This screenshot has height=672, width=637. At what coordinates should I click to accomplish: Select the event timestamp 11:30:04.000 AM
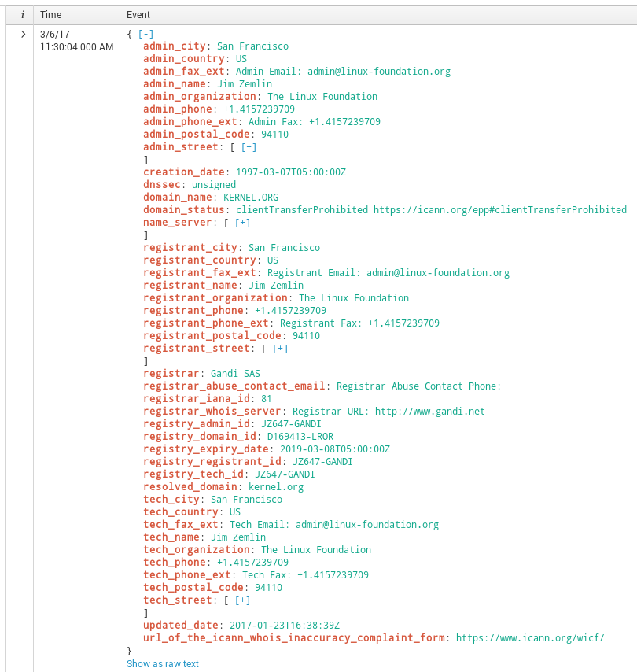pyautogui.click(x=77, y=46)
